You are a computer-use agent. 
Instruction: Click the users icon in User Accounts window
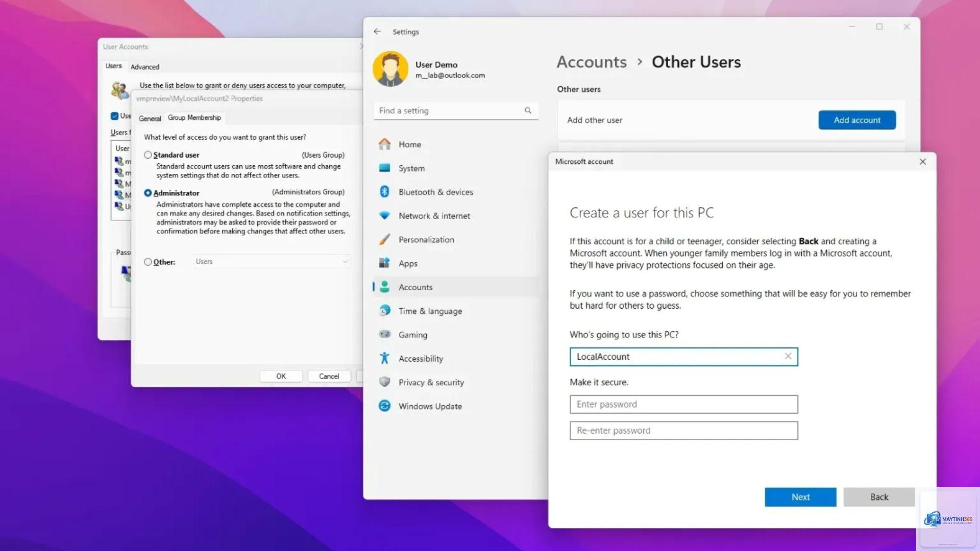pyautogui.click(x=120, y=90)
